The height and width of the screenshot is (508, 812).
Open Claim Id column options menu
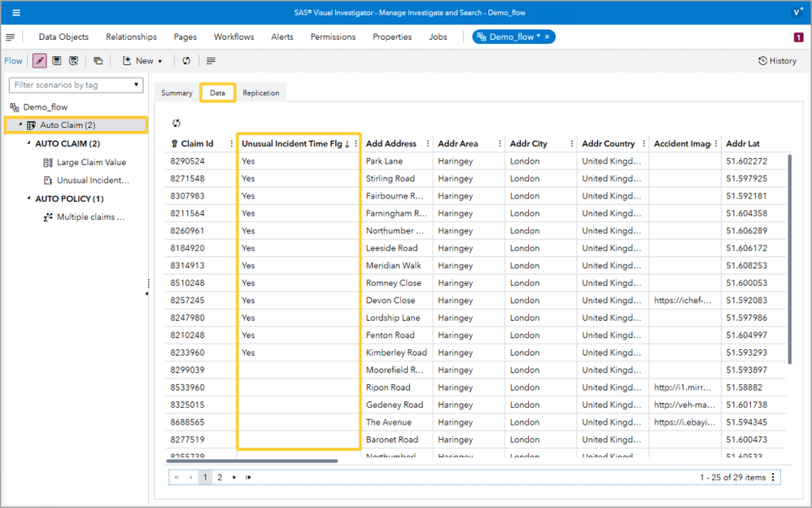[232, 143]
